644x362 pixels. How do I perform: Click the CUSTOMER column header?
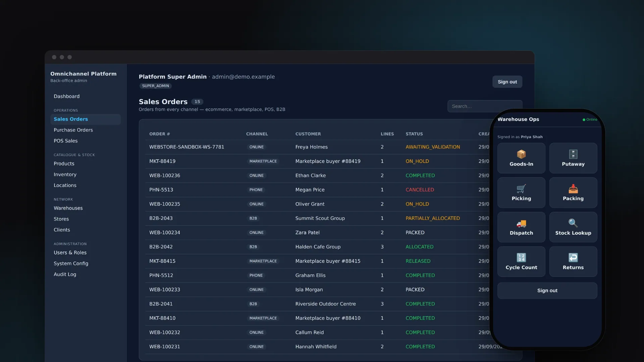pyautogui.click(x=308, y=134)
